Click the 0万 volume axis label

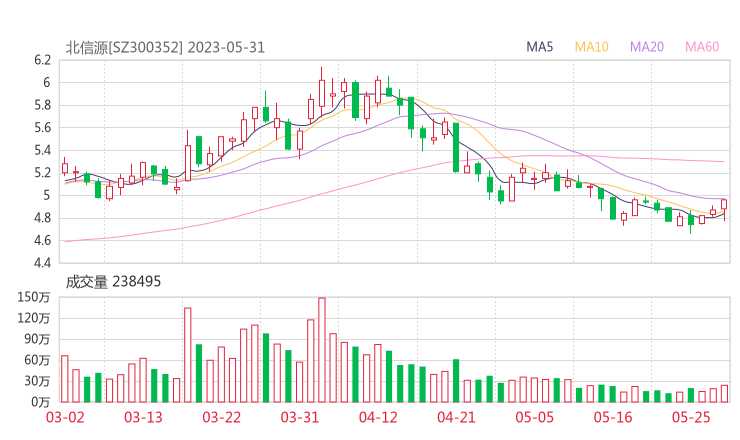tap(40, 402)
